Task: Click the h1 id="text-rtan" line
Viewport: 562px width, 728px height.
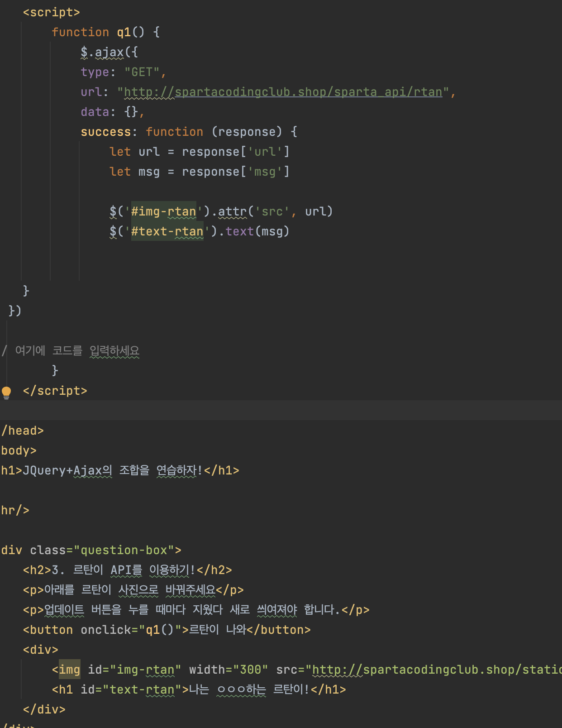Action: tap(199, 690)
